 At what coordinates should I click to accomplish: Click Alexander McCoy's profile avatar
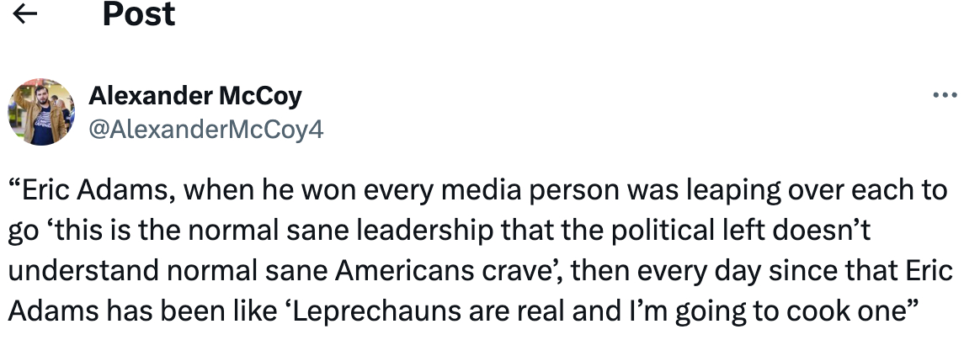click(40, 112)
